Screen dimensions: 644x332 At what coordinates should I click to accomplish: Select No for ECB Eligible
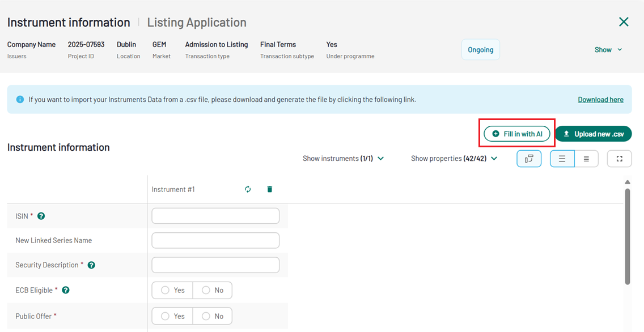click(x=213, y=290)
